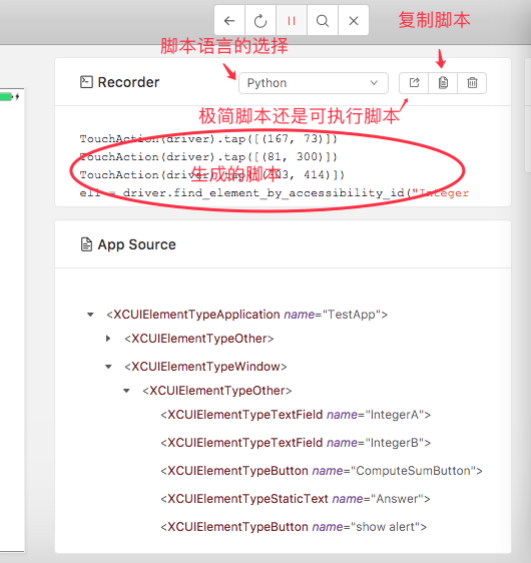This screenshot has height=563, width=531.
Task: Open the Python language dropdown
Action: tap(313, 83)
